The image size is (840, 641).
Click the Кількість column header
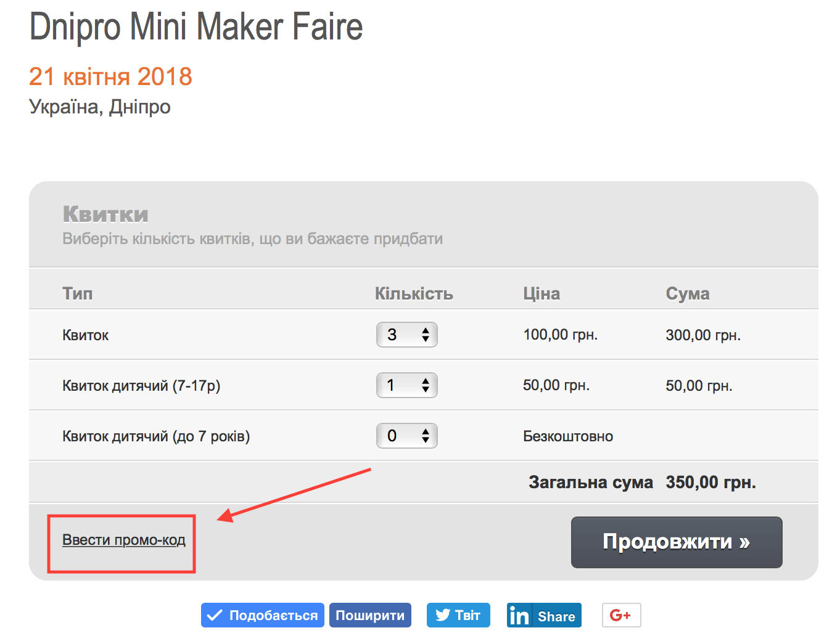pos(414,293)
